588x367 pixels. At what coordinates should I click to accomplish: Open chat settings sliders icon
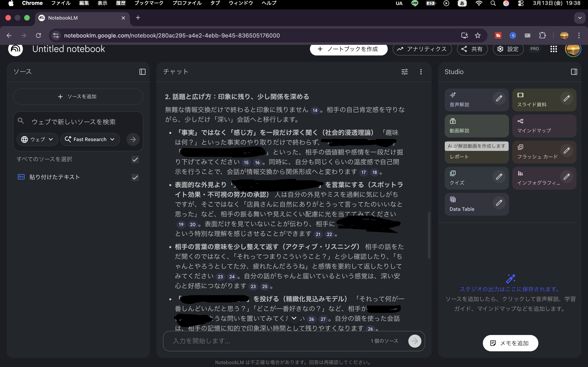click(x=404, y=72)
